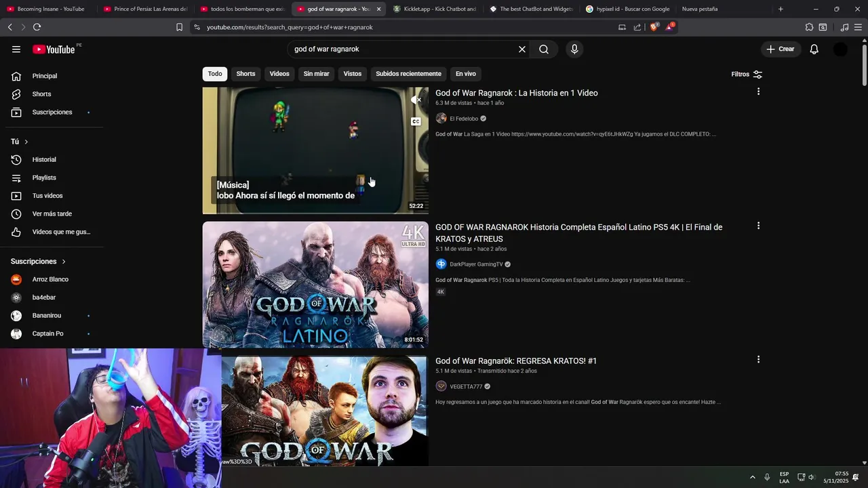Image resolution: width=868 pixels, height=488 pixels.
Task: Select the Todo filter chip
Action: 215,74
